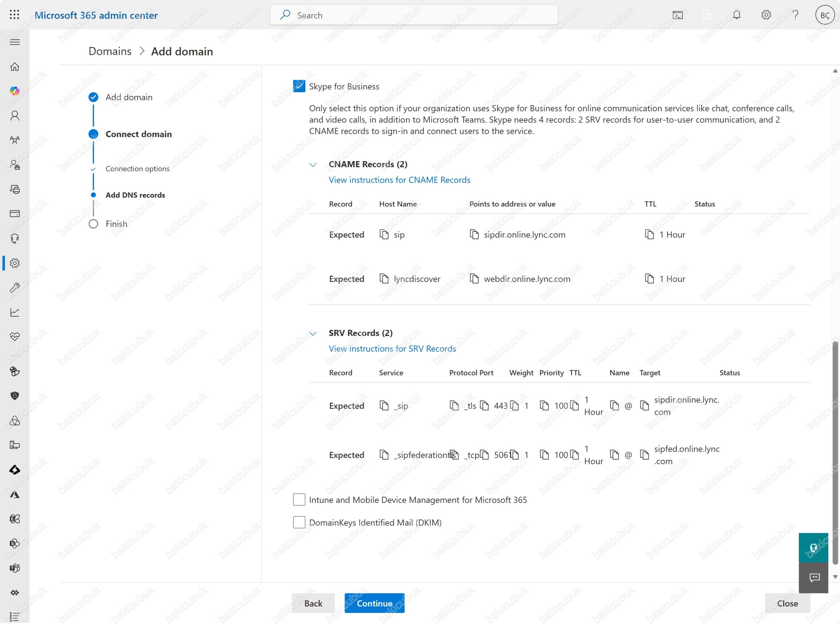The width and height of the screenshot is (840, 624).
Task: Copy the sipdir.online.lync.com CNAME value
Action: tap(474, 234)
